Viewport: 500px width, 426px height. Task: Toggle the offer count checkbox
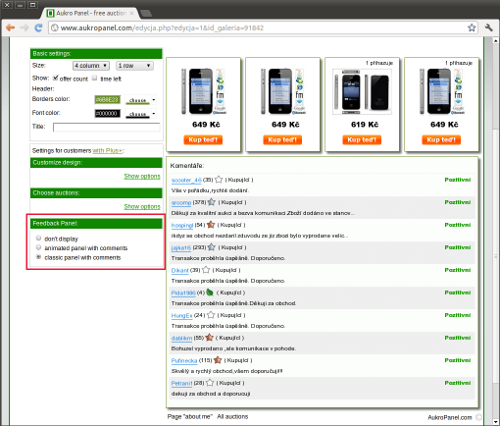[x=56, y=78]
